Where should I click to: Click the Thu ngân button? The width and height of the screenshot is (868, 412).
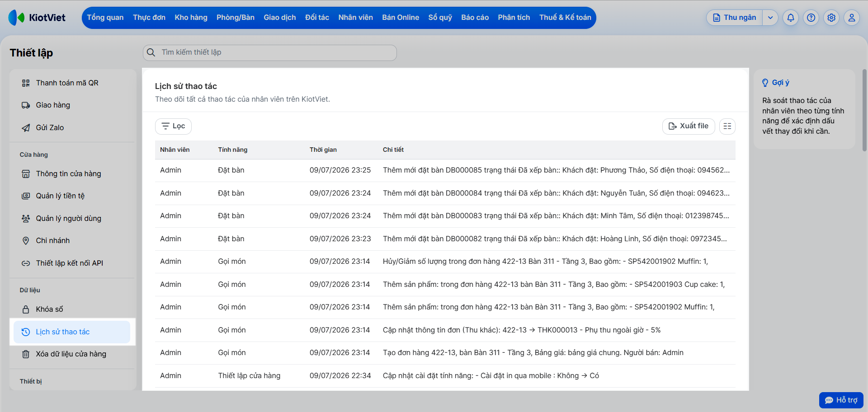point(735,18)
